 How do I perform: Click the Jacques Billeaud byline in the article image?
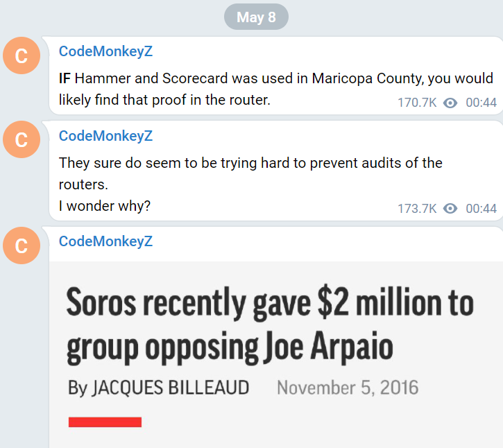pos(158,388)
